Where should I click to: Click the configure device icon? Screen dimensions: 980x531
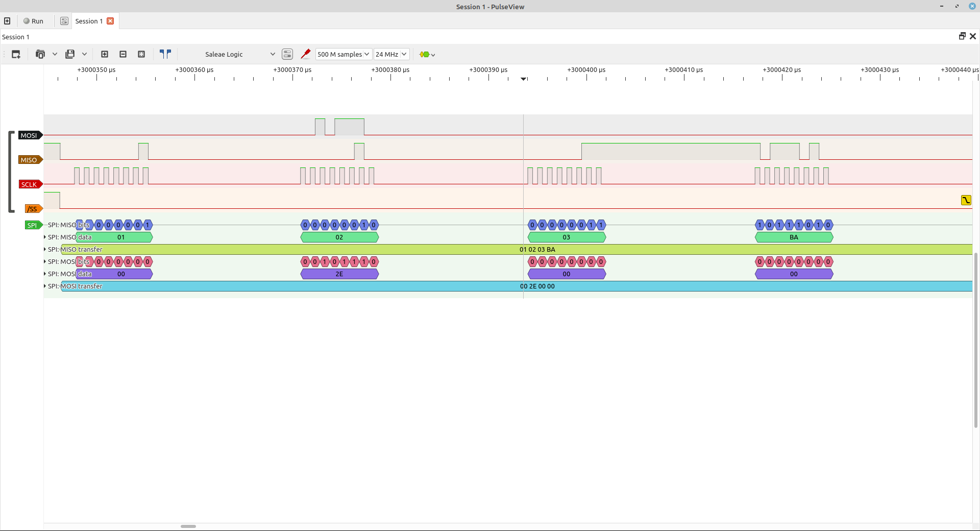[x=287, y=54]
